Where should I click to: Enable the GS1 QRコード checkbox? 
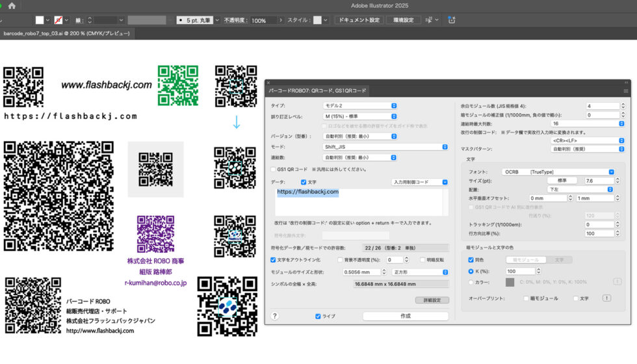273,170
